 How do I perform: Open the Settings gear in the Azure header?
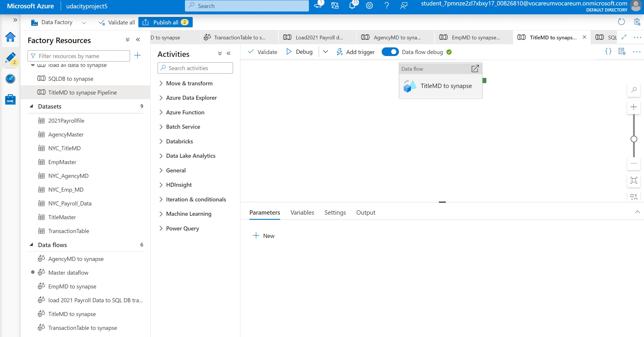tap(369, 6)
